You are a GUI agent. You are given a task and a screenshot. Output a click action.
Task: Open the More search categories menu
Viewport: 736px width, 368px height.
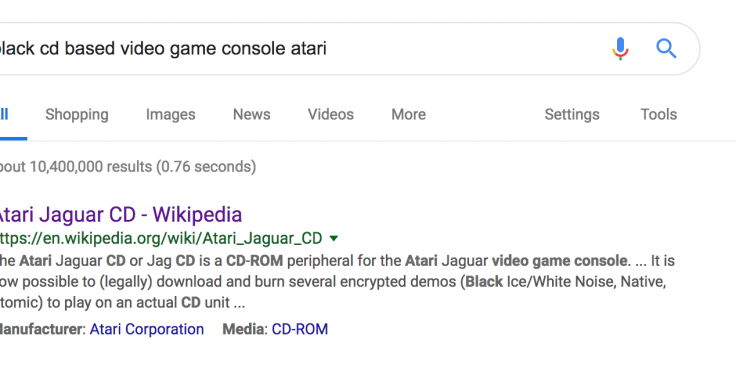click(x=408, y=115)
